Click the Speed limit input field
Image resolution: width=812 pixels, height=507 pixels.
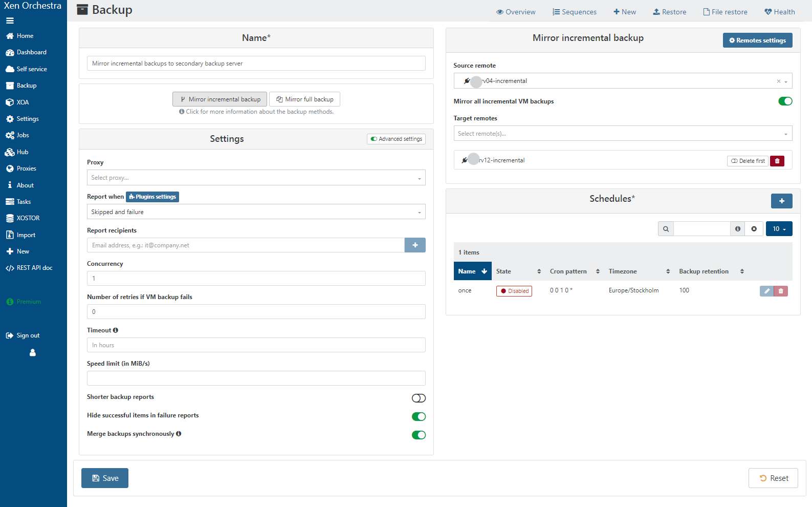pyautogui.click(x=256, y=378)
